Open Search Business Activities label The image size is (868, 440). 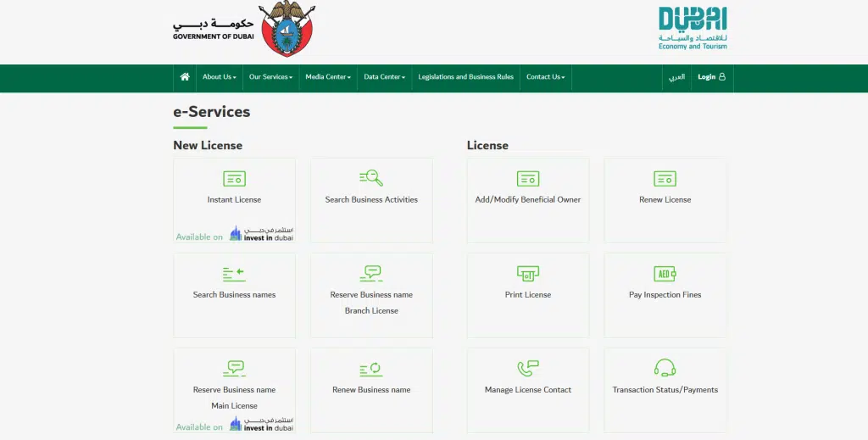click(x=371, y=200)
